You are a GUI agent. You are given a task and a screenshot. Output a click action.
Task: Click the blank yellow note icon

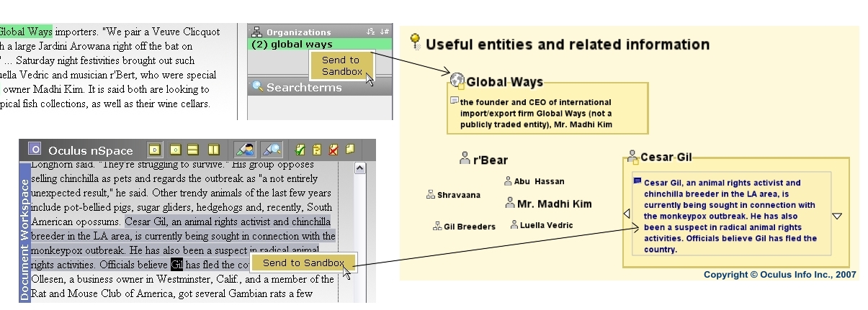tap(350, 150)
